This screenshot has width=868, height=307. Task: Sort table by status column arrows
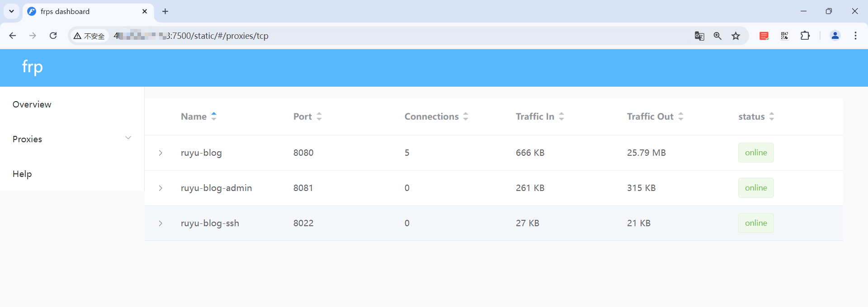(772, 116)
